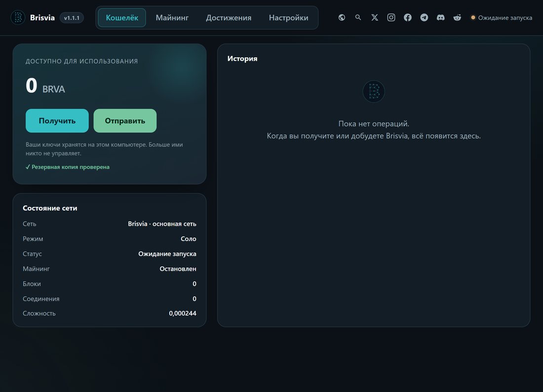The image size is (543, 392).
Task: Click 'Пока нет операций.' message
Action: (x=374, y=123)
